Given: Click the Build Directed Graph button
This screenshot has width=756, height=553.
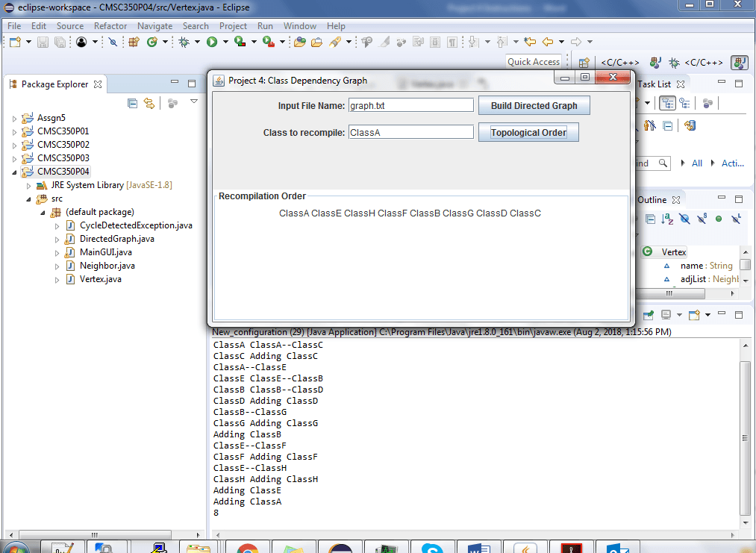Looking at the screenshot, I should click(534, 105).
